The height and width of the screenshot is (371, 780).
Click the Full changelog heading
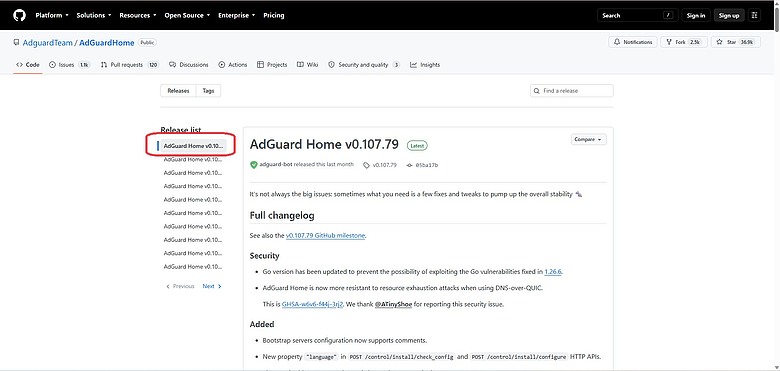point(282,216)
